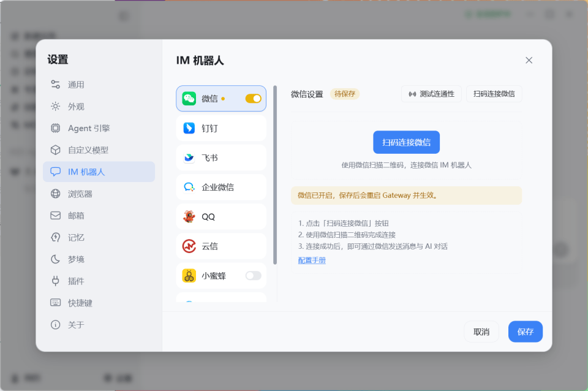Screen dimensions: 588x391
Task: Select 企业微信 in the IM list
Action: 221,187
